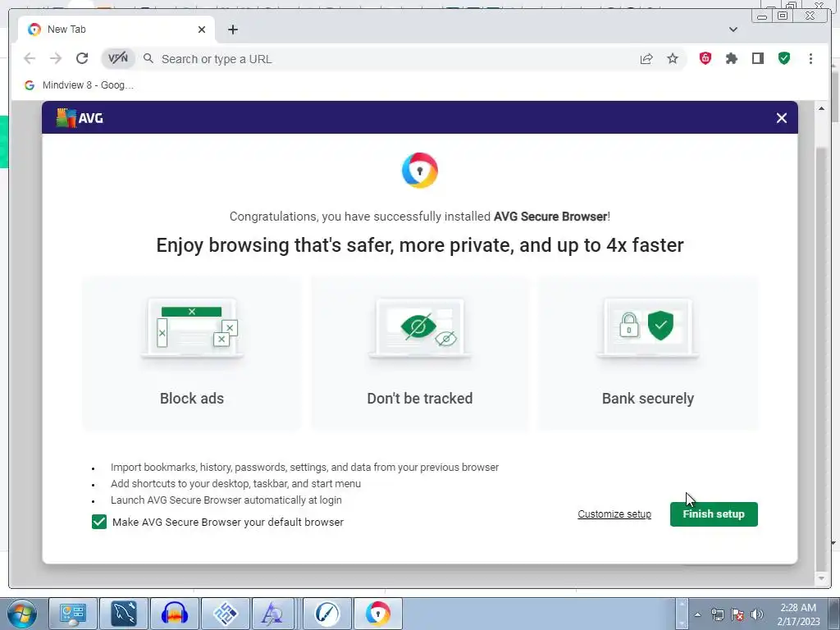Image resolution: width=840 pixels, height=630 pixels.
Task: Open a new tab with plus button
Action: coord(232,30)
